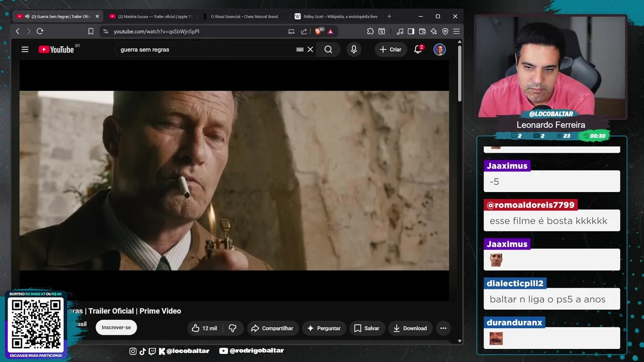Open the browser extensions puzzle icon

pos(370,31)
